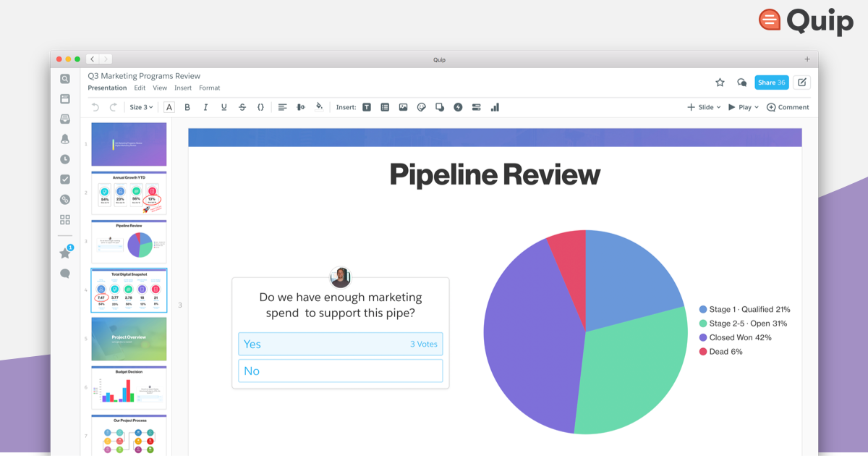Toggle bold text formatting

pyautogui.click(x=187, y=106)
